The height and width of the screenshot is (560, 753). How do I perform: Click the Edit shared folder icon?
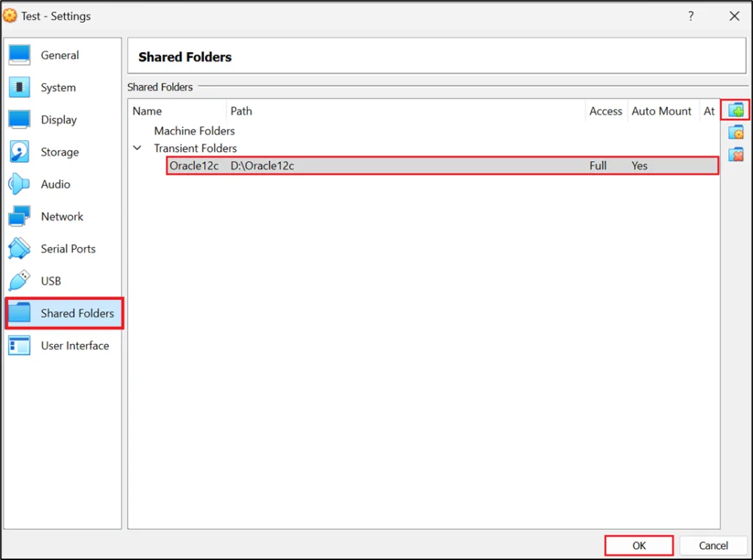tap(736, 132)
